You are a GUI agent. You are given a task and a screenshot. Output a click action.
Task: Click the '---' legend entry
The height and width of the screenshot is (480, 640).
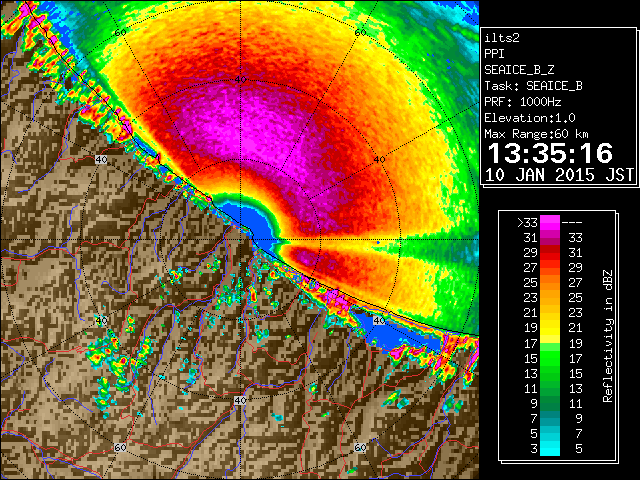point(572,223)
